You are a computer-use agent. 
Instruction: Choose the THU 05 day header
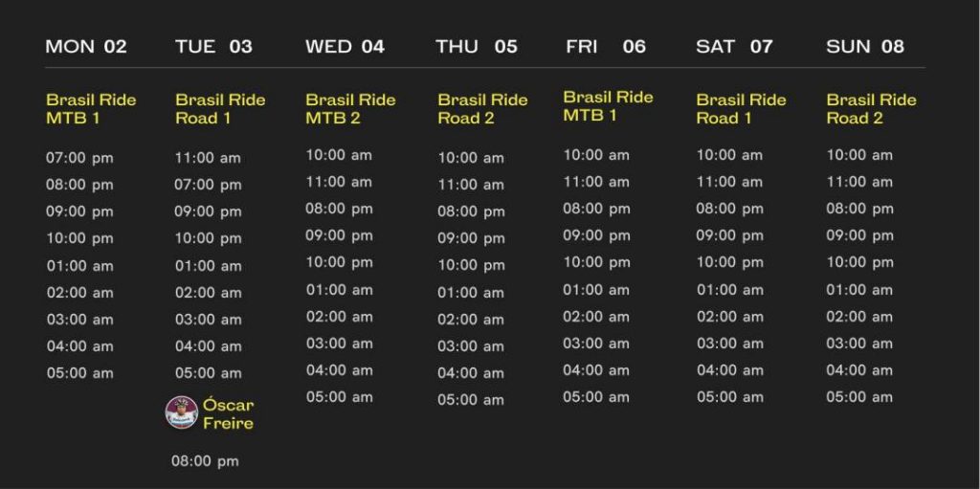coord(477,46)
